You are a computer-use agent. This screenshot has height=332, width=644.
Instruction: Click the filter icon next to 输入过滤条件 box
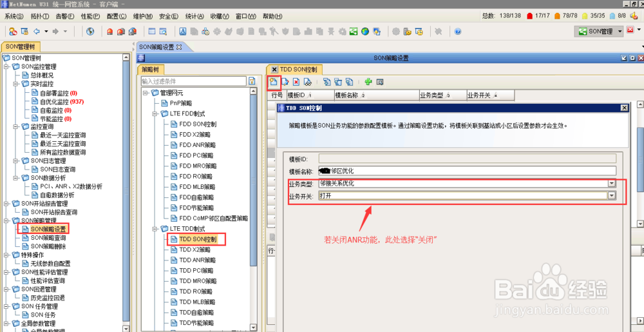[252, 81]
